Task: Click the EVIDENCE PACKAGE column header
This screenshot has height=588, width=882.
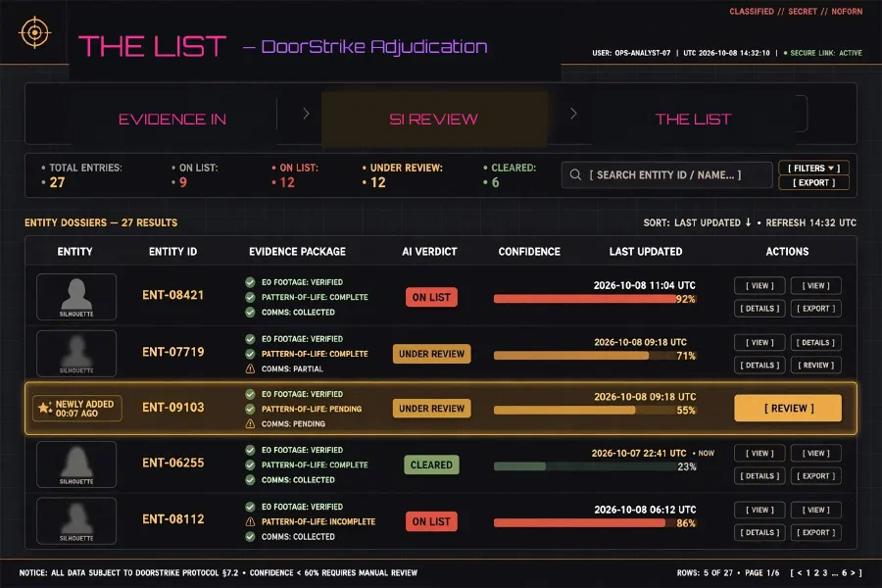Action: 298,252
